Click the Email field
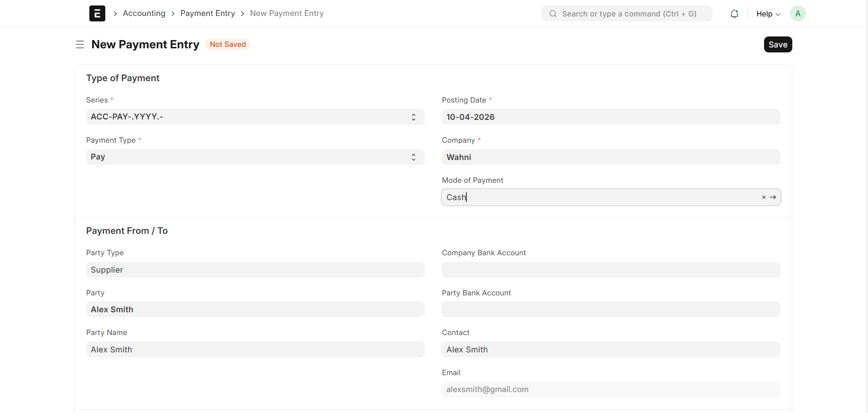The image size is (868, 413). pyautogui.click(x=611, y=389)
